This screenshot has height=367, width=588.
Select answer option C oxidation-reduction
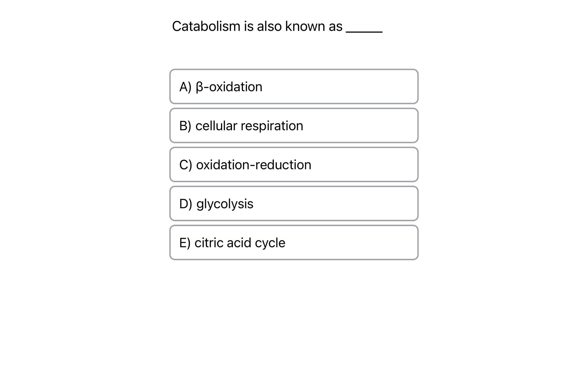tap(294, 164)
